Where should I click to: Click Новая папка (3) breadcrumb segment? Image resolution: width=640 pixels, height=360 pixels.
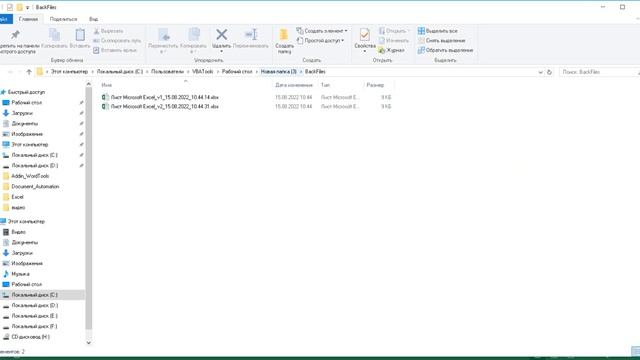coord(278,72)
